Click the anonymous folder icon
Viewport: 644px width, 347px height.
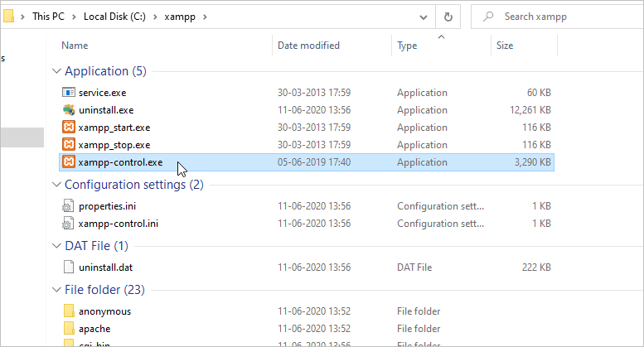point(69,311)
